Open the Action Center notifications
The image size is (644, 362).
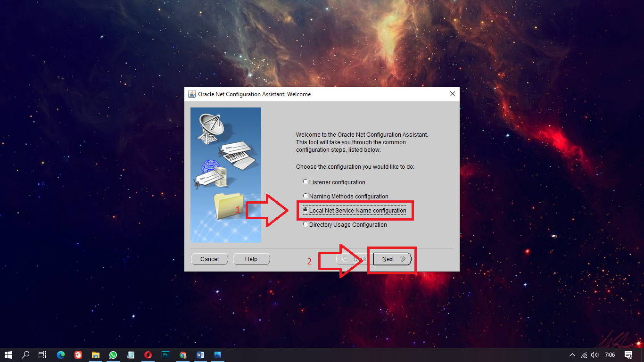[628, 355]
